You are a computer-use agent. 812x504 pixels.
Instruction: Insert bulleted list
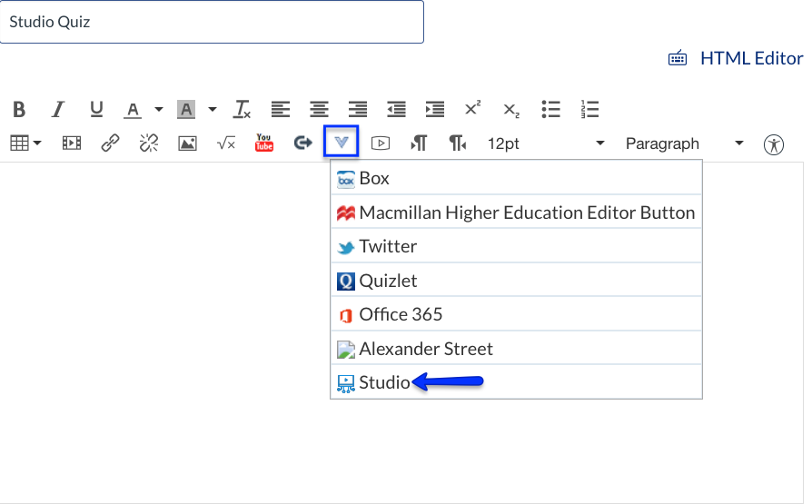pos(551,109)
